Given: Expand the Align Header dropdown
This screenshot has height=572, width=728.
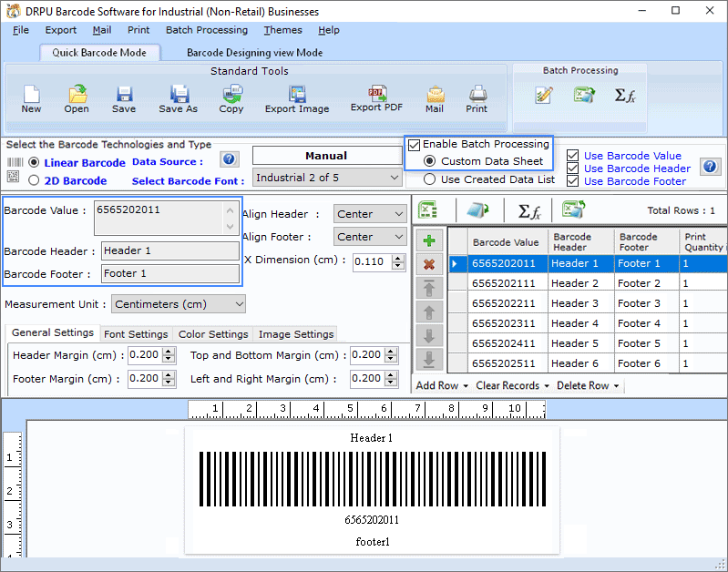Looking at the screenshot, I should click(x=370, y=214).
